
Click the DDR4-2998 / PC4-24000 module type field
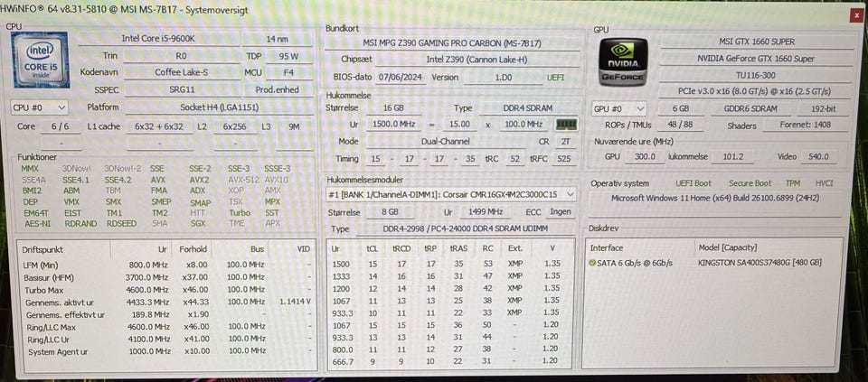[x=467, y=228]
